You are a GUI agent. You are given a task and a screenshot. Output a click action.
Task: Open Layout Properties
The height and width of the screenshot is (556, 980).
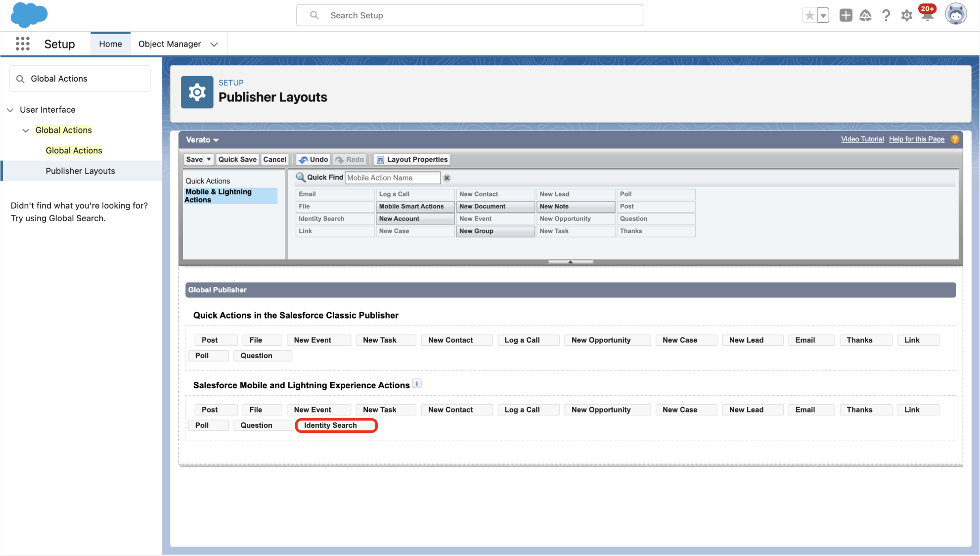(x=412, y=159)
